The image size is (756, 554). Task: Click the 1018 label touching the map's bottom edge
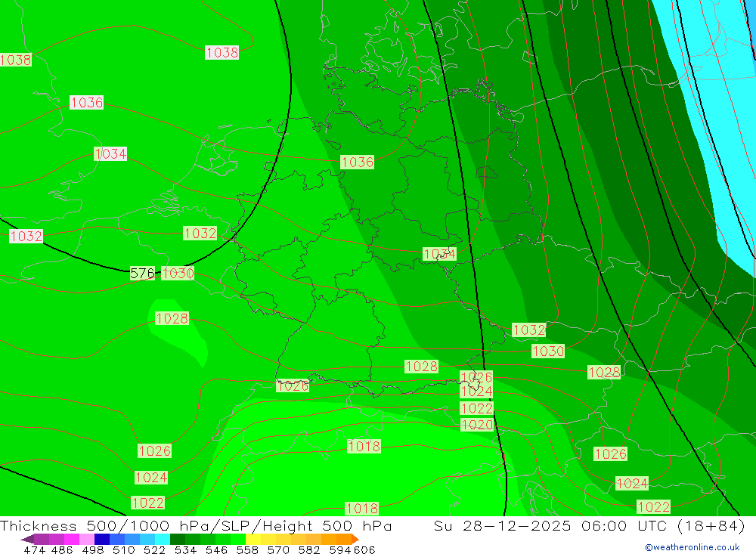coord(362,509)
